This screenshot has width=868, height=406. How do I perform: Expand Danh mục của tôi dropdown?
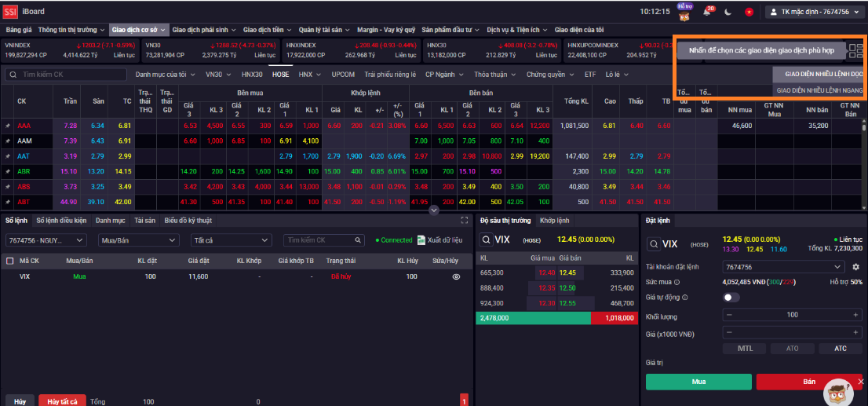tap(165, 75)
